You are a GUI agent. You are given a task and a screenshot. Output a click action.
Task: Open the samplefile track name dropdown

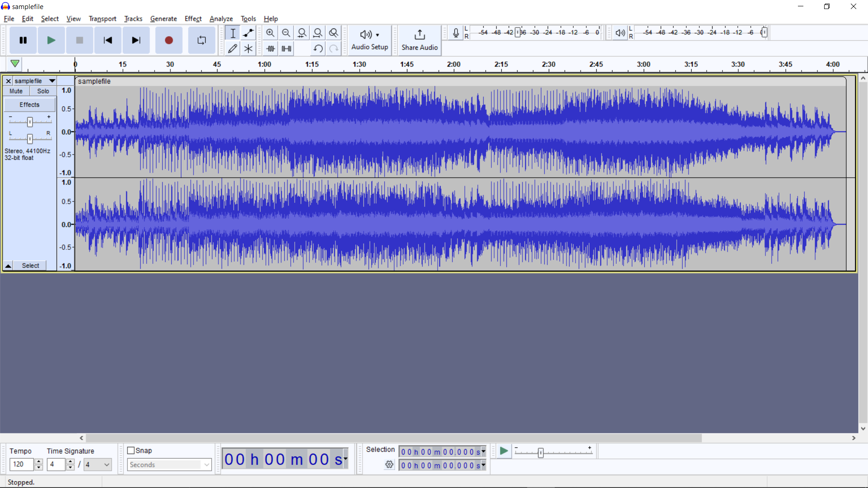pos(52,81)
